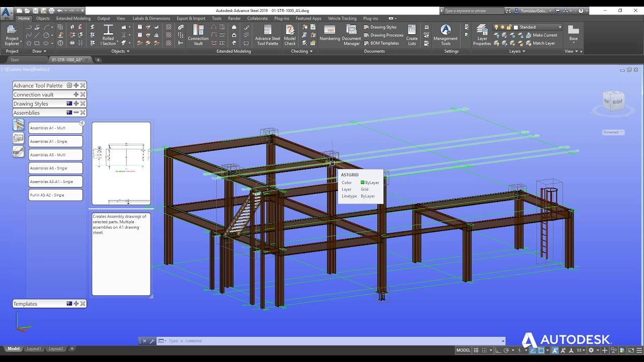This screenshot has width=644, height=362.
Task: Switch to Extended Modeling ribbon tab
Action: [73, 19]
